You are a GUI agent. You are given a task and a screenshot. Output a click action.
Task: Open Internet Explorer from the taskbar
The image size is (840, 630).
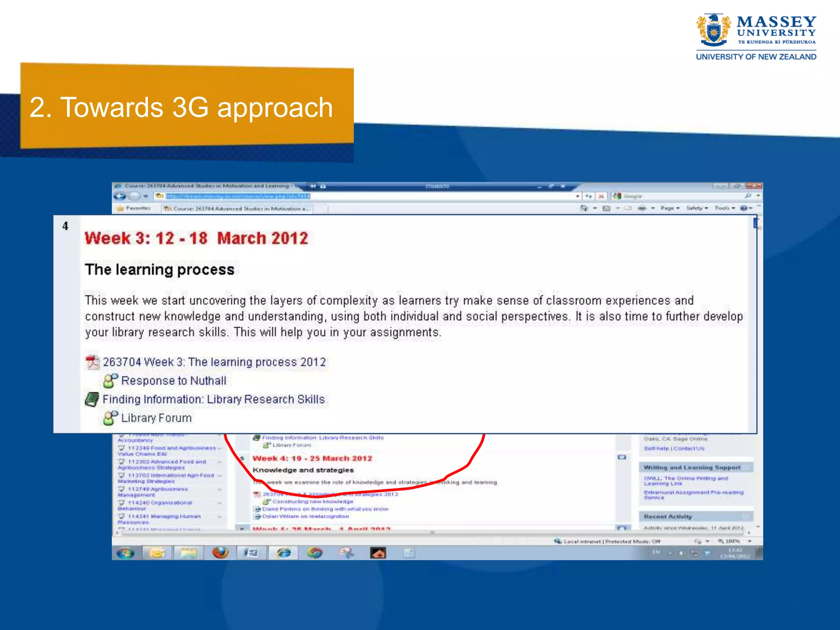(x=283, y=553)
